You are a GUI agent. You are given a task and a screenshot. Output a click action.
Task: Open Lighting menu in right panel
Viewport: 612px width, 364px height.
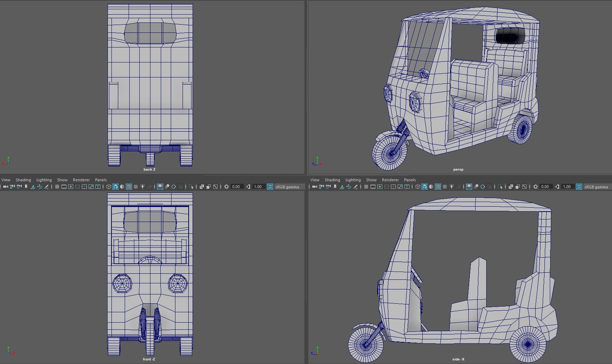point(353,180)
